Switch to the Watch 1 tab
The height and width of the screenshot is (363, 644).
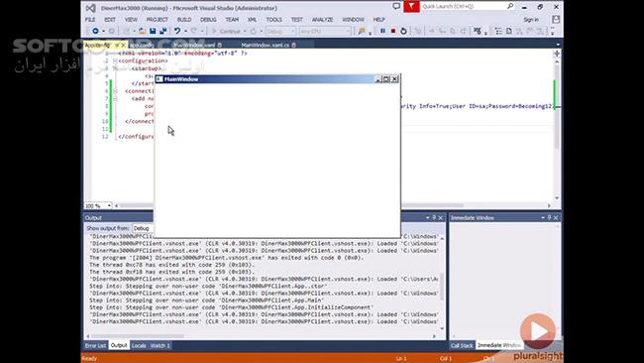click(x=160, y=345)
